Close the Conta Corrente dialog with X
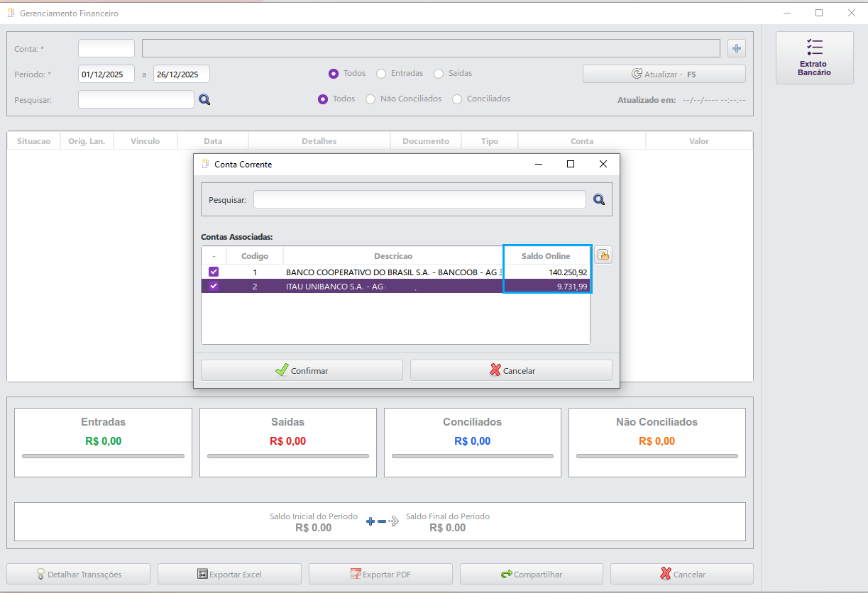This screenshot has height=593, width=868. pyautogui.click(x=603, y=164)
